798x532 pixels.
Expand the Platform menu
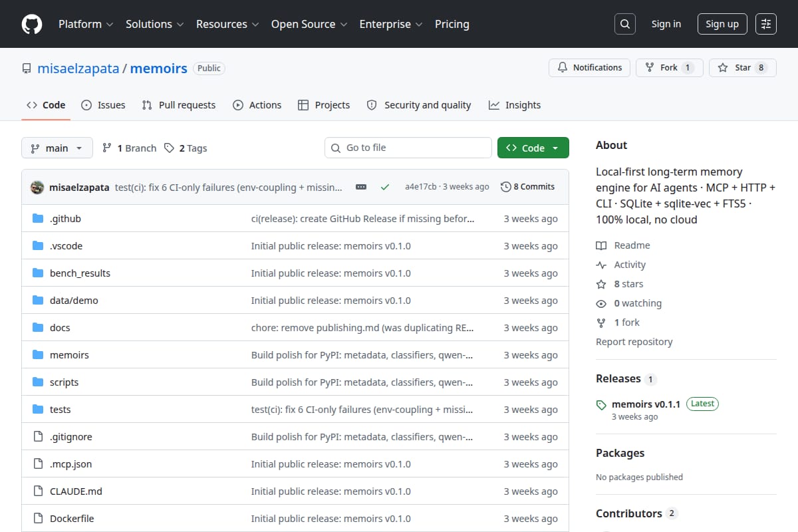pyautogui.click(x=85, y=24)
